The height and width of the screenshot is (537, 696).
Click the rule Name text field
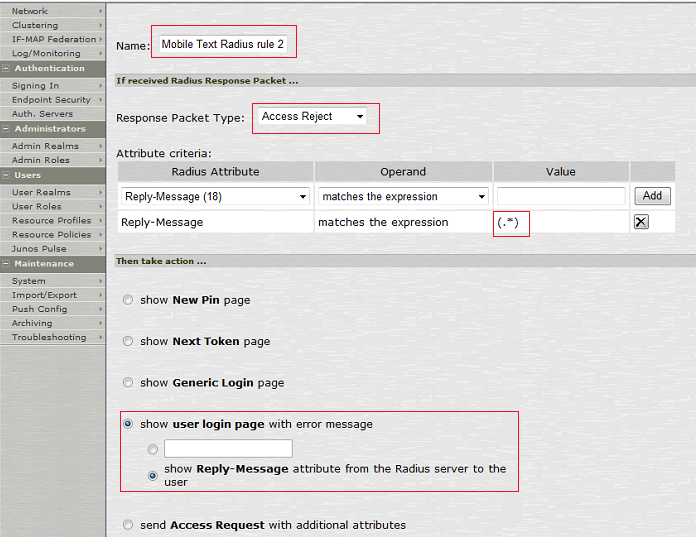(x=224, y=45)
